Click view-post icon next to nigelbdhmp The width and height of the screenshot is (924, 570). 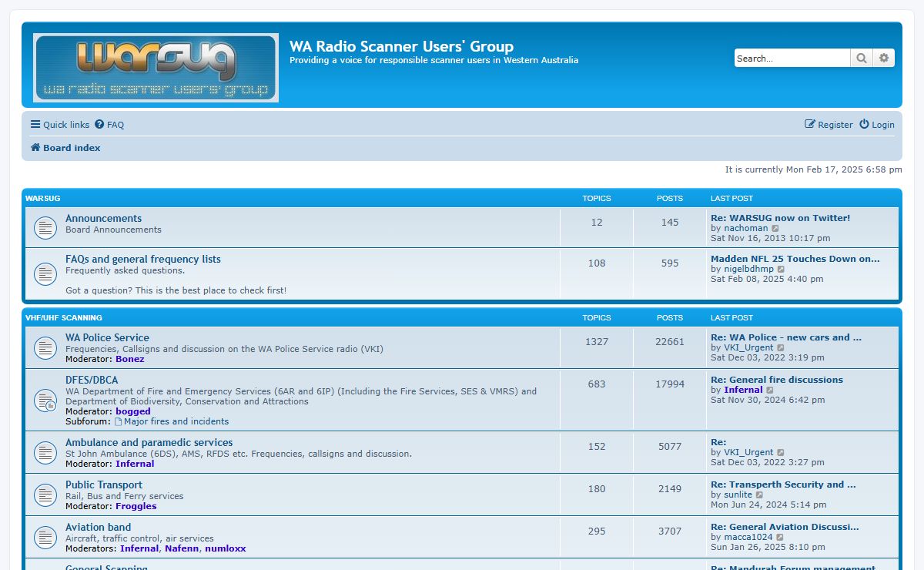[781, 270]
